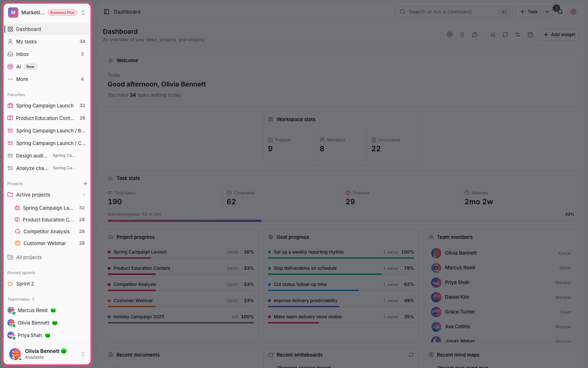Click the Add widget button

559,35
